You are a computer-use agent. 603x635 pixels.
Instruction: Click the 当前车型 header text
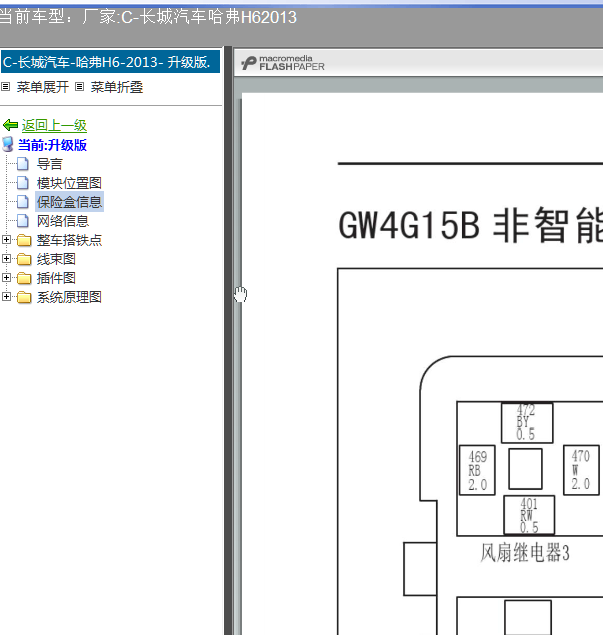point(147,17)
